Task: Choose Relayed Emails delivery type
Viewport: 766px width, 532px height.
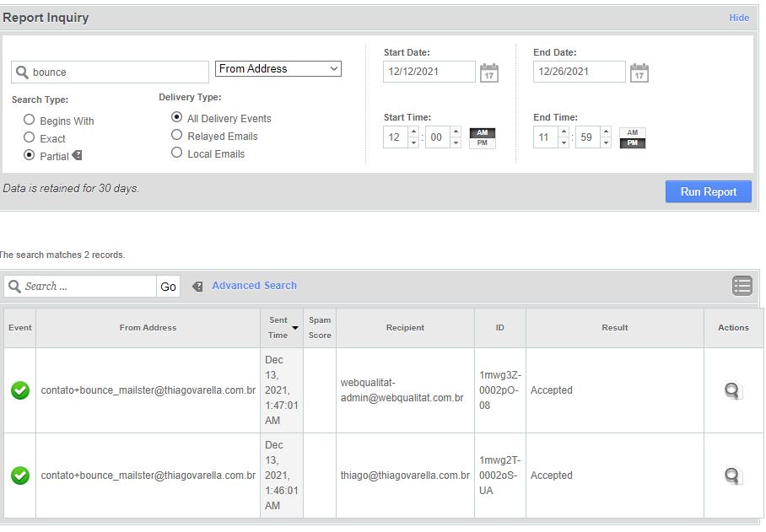Action: pos(177,135)
